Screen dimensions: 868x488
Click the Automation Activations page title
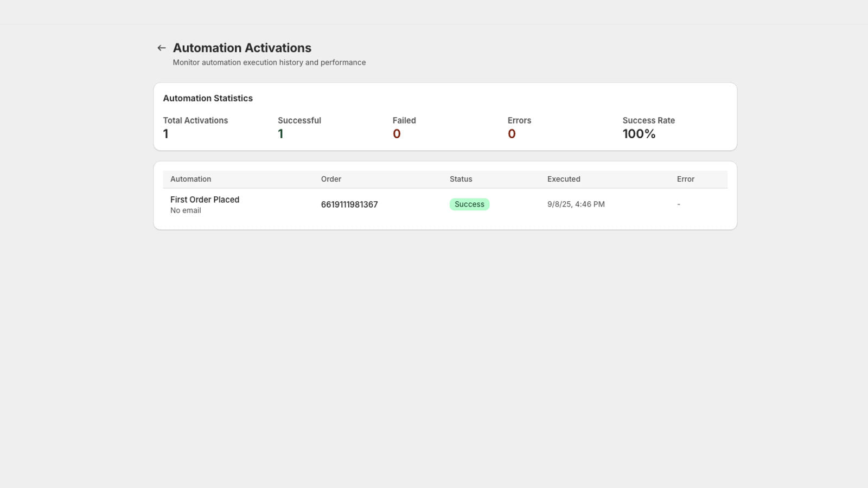pyautogui.click(x=242, y=48)
